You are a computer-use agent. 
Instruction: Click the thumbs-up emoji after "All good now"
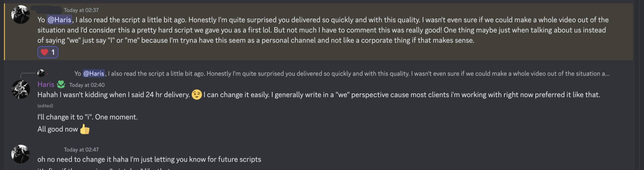click(x=85, y=130)
